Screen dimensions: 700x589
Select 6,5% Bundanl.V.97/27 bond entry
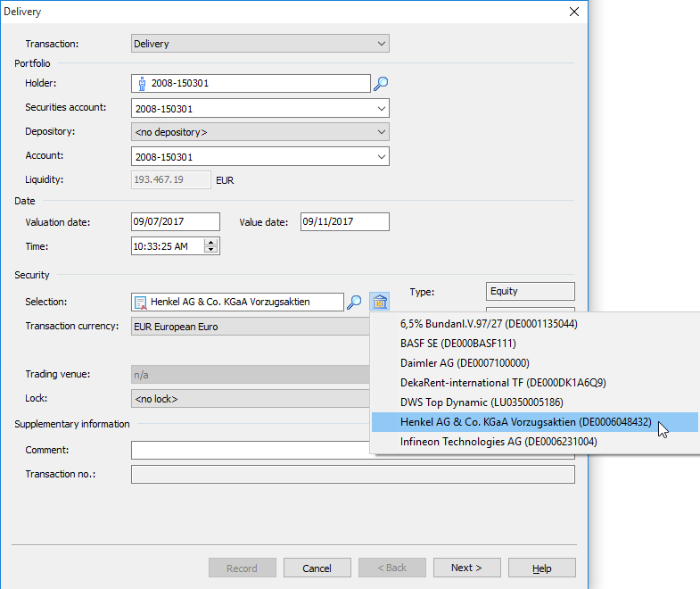[x=489, y=324]
